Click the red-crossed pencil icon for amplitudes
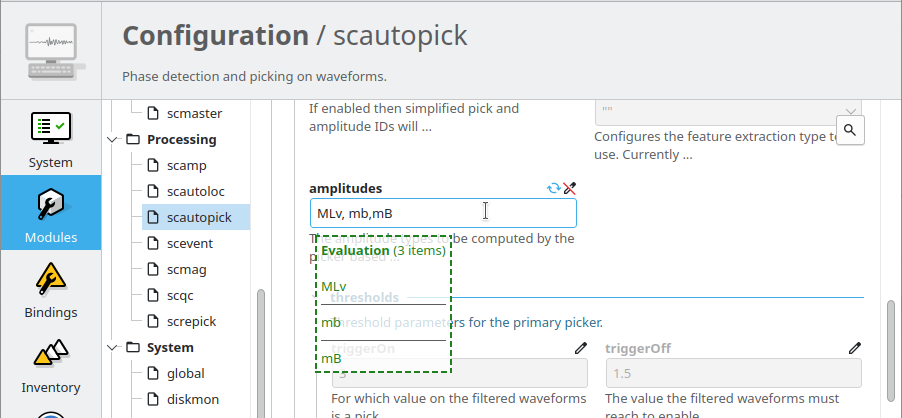This screenshot has width=902, height=418. [570, 188]
